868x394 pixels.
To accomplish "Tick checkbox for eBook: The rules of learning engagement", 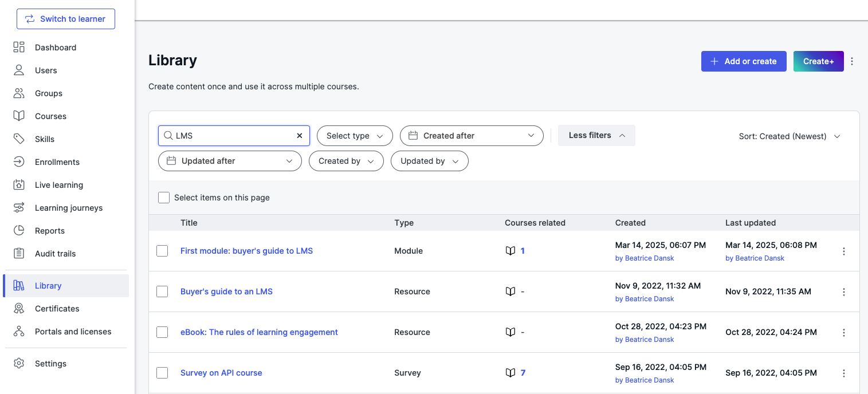I will (162, 332).
